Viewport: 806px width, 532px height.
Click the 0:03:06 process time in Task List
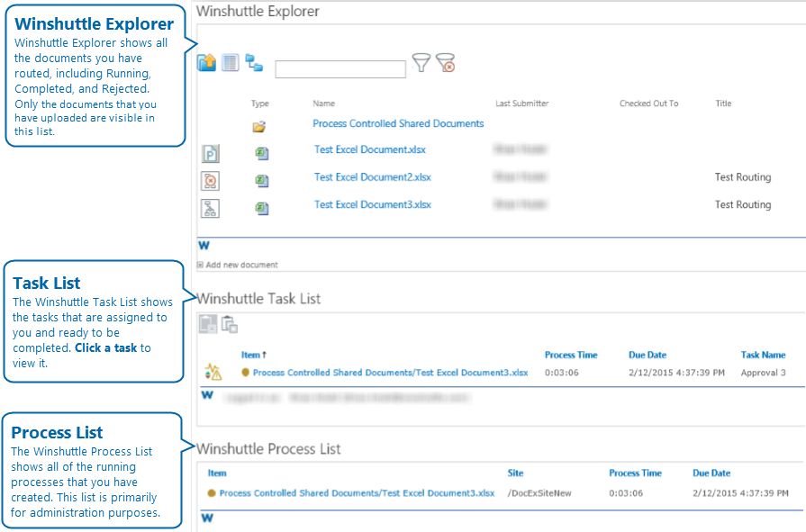562,373
